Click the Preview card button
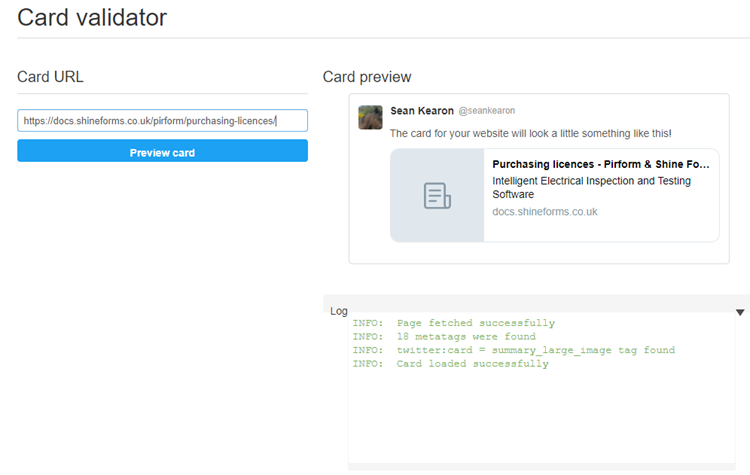Screen dimensions: 750x475 coord(162,151)
